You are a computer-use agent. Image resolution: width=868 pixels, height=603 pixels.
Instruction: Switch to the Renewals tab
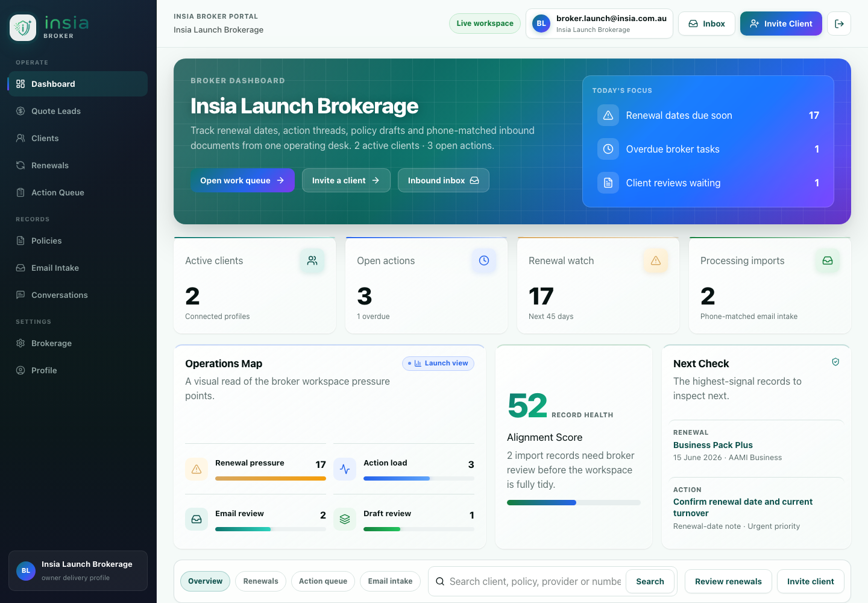[260, 581]
